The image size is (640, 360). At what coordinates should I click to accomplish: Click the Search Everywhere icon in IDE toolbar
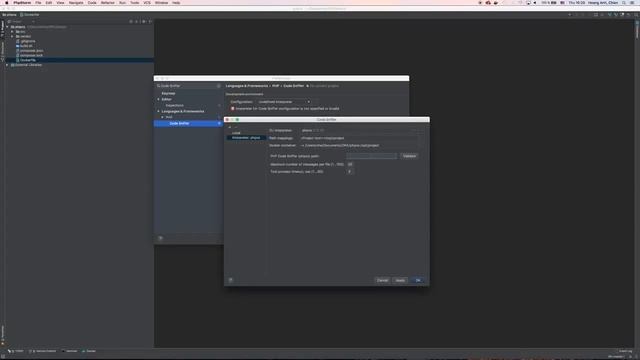pyautogui.click(x=636, y=15)
